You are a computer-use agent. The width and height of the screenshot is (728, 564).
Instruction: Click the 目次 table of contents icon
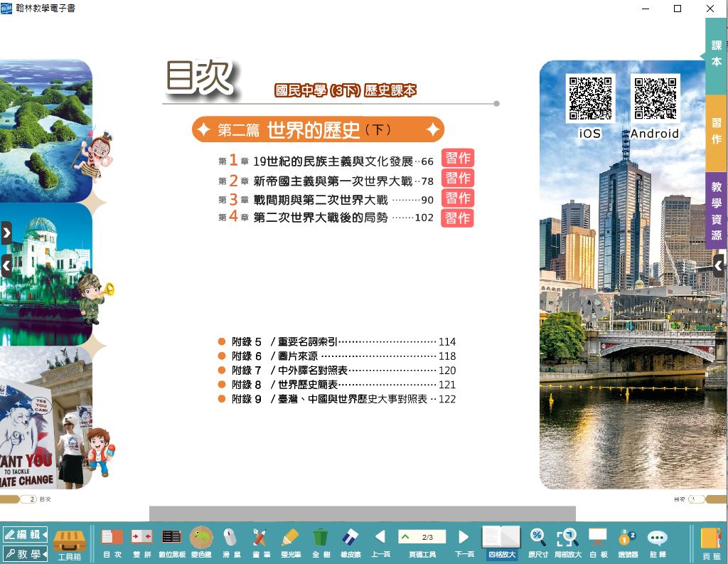tap(112, 541)
